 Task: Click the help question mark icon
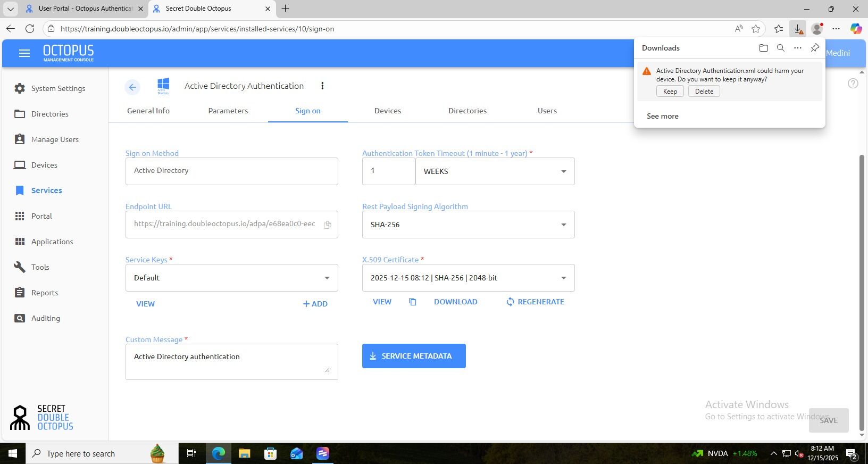point(853,84)
